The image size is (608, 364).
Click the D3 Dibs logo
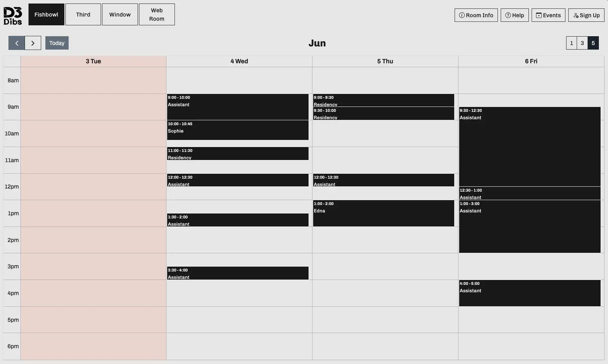click(x=12, y=14)
